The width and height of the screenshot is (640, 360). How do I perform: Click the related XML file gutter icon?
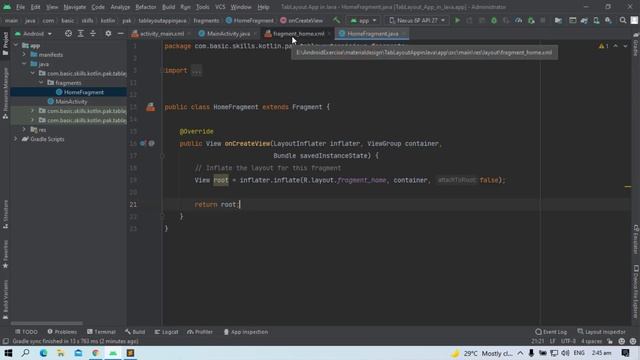tap(151, 107)
